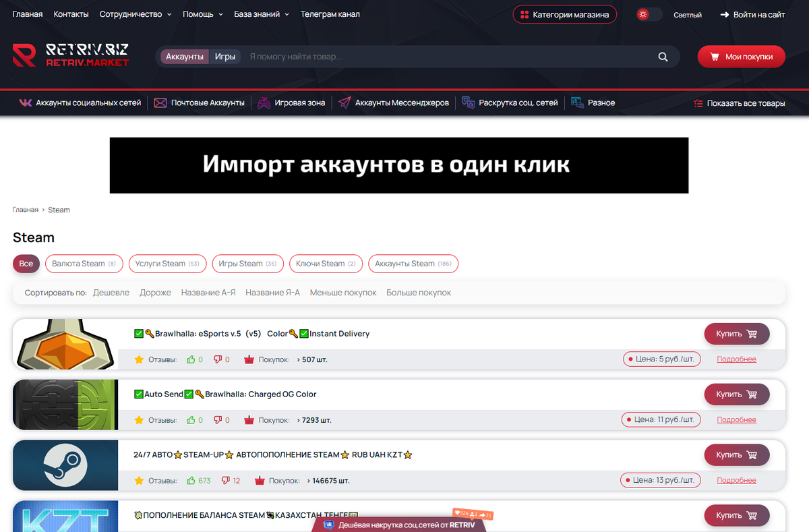The image size is (809, 532).
Task: Click the search magnifier icon
Action: pos(663,57)
